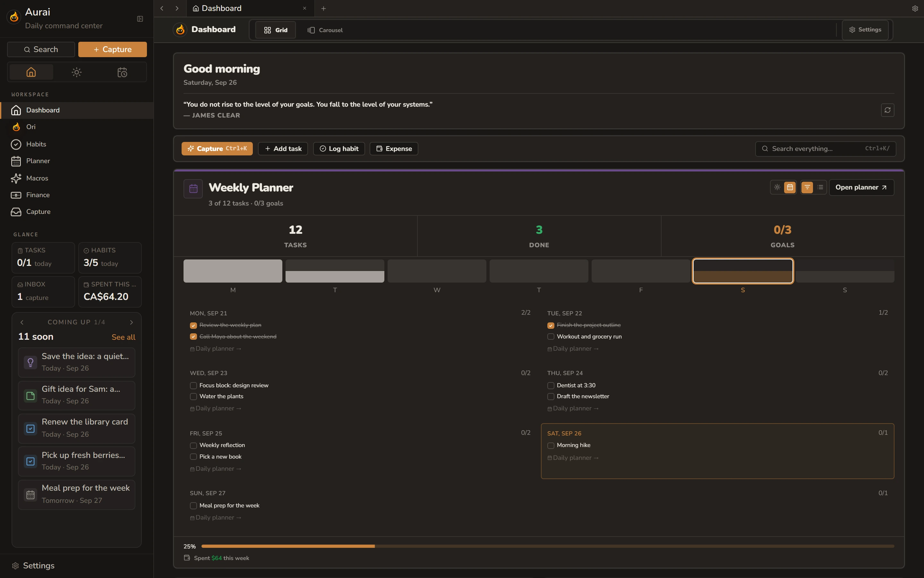
Task: Open Saturday's 'Daily planner' link
Action: (x=573, y=458)
